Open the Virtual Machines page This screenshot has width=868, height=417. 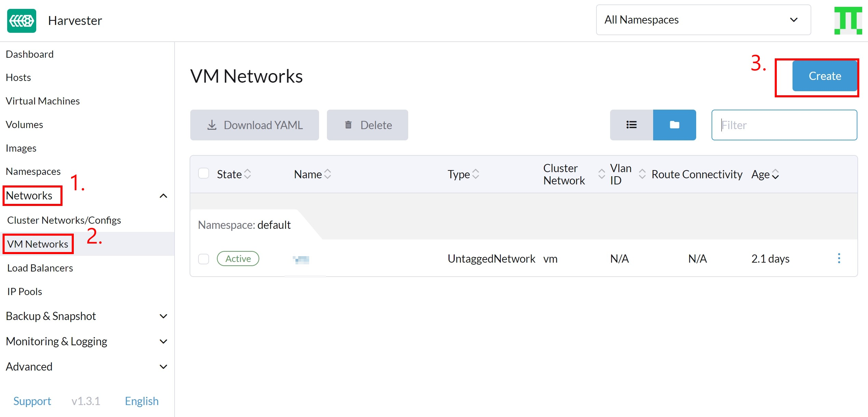point(43,101)
